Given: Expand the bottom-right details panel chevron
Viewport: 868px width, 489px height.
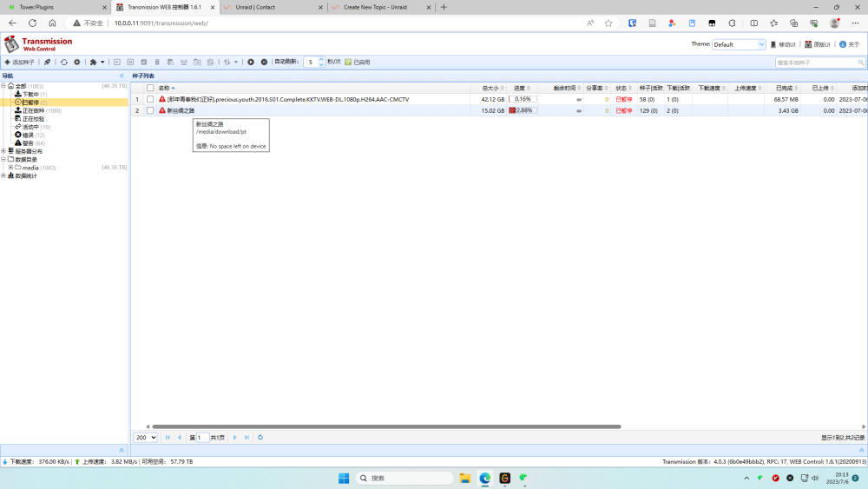Looking at the screenshot, I should (x=861, y=450).
